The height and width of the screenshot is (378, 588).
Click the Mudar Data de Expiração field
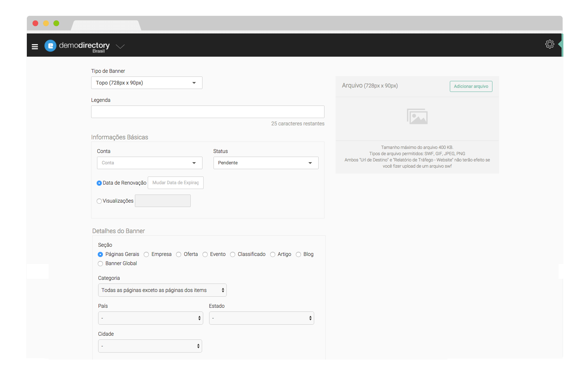[x=176, y=183]
